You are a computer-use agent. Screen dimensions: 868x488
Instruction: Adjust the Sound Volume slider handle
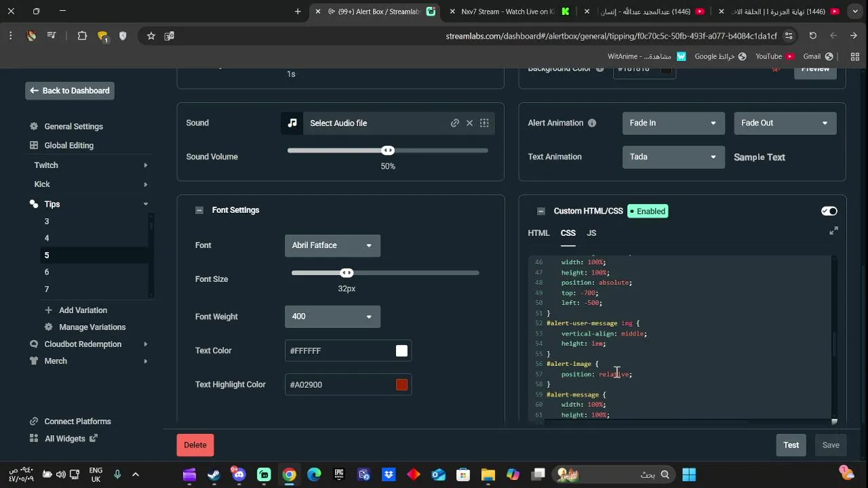[x=388, y=150]
